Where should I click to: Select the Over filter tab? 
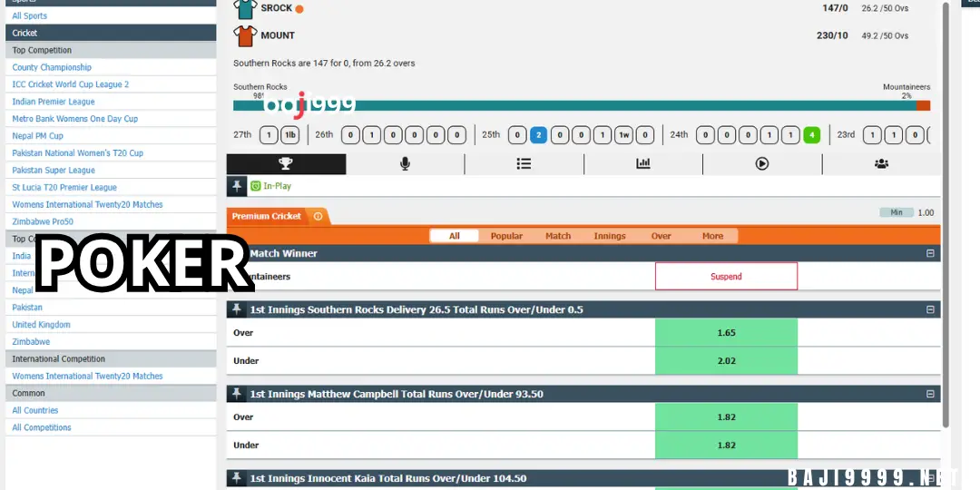pyautogui.click(x=661, y=236)
